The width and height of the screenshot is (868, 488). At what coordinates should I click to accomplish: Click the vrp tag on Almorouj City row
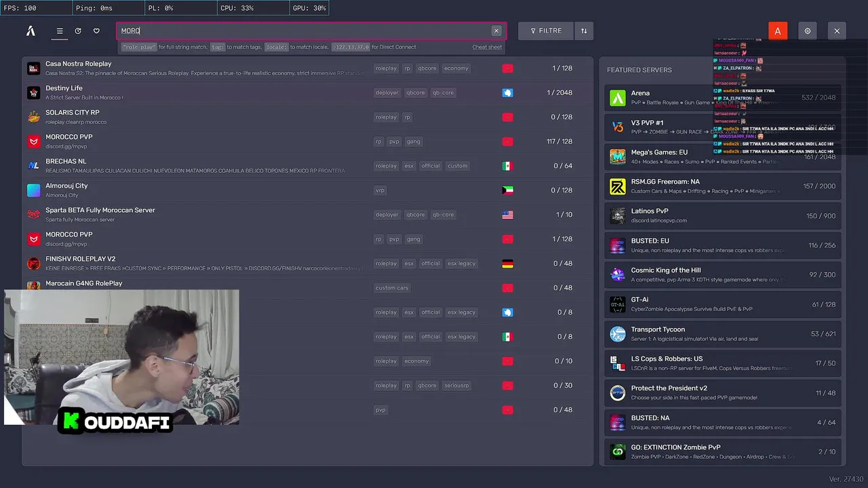click(380, 190)
